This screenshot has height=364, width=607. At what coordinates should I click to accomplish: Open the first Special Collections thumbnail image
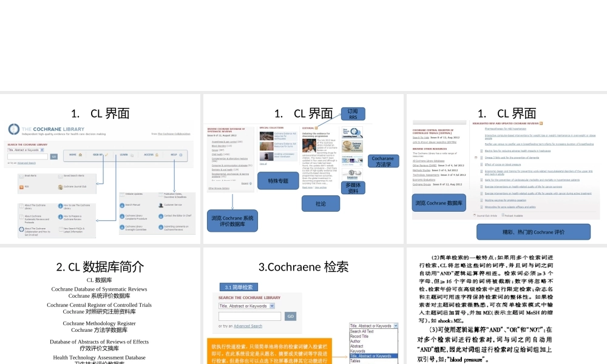266,136
